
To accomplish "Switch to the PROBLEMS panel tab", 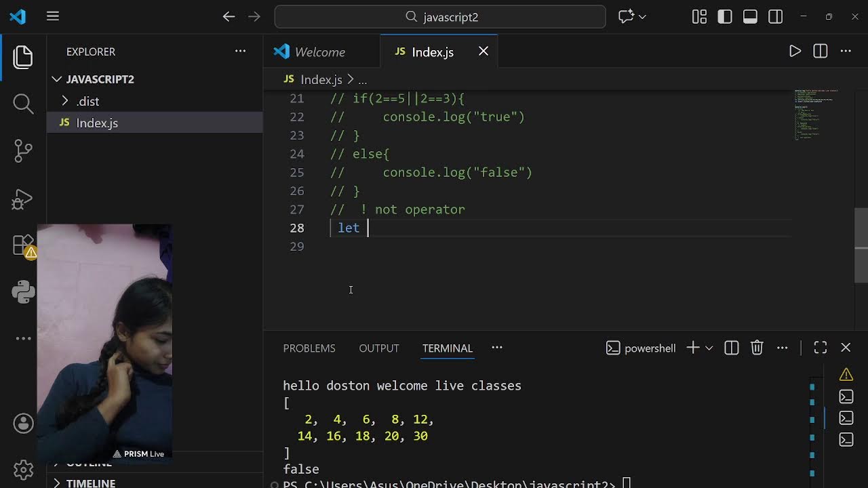I will [x=309, y=348].
